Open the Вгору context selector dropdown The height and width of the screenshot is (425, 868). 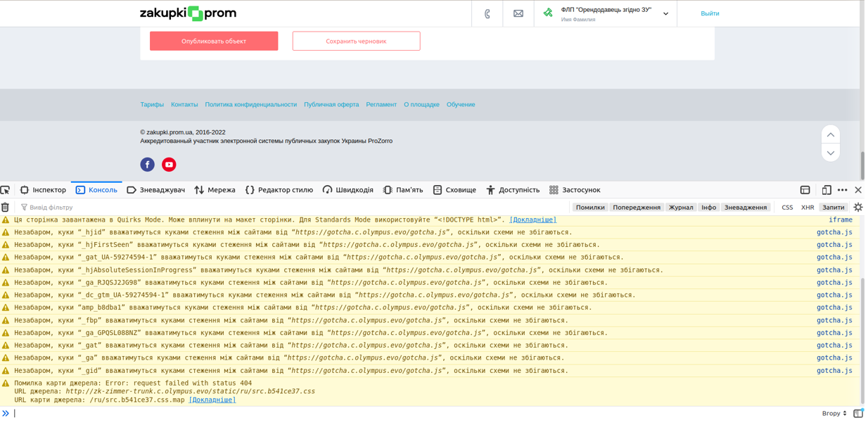(834, 414)
